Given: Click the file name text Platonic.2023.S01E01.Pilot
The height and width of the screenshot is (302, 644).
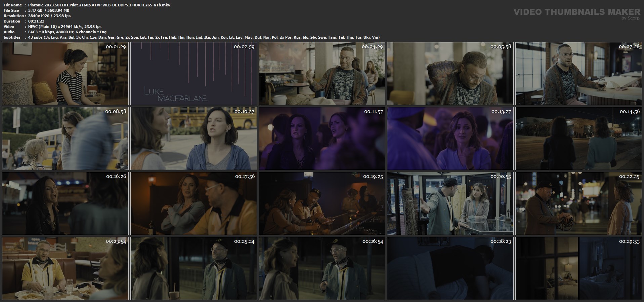Looking at the screenshot, I should 99,5.
